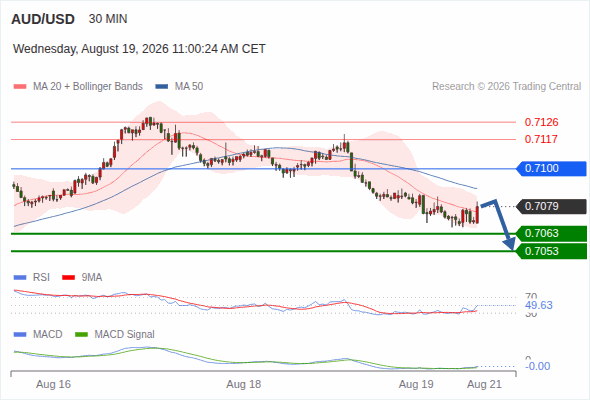Select the 0.7079 current price tag
Screen dimensions: 590x400
pyautogui.click(x=551, y=207)
